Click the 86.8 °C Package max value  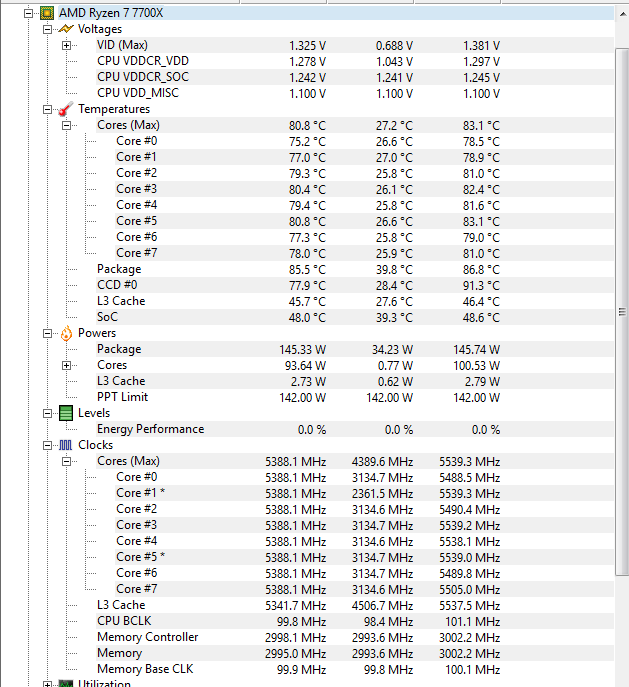tap(481, 270)
